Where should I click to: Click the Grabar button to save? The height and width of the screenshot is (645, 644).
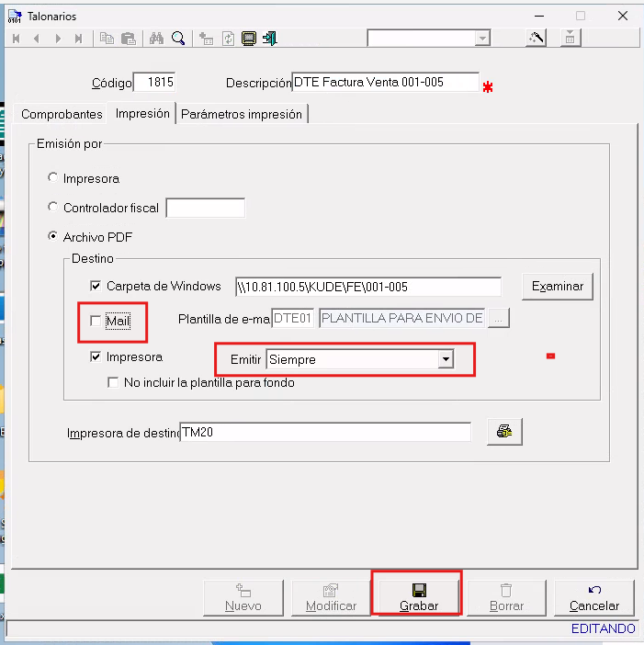coord(419,597)
